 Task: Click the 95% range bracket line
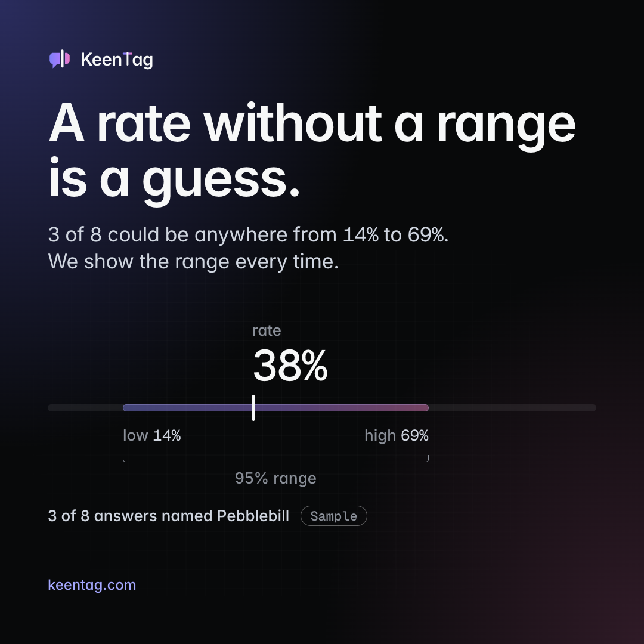(275, 461)
